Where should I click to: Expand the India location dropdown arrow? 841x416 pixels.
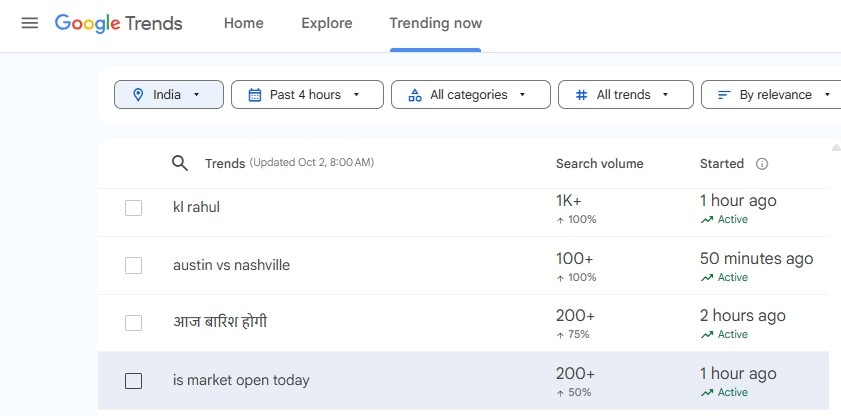point(196,95)
